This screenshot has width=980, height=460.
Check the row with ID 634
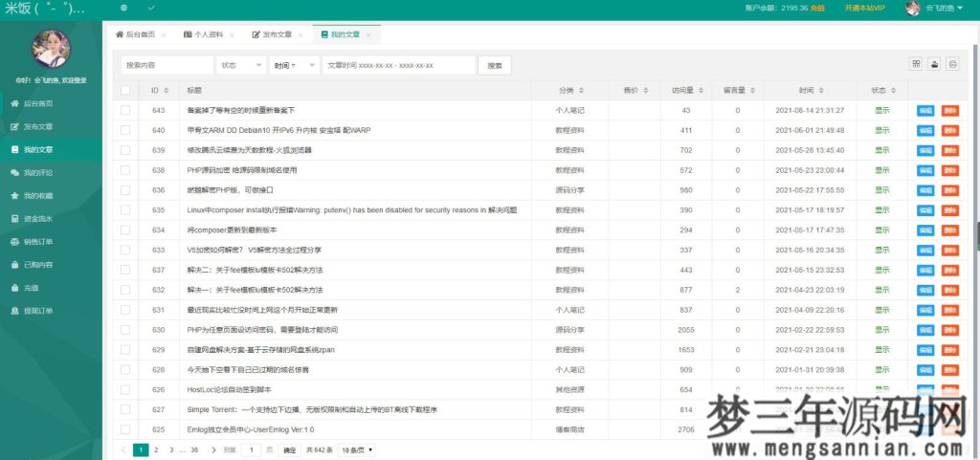click(125, 230)
